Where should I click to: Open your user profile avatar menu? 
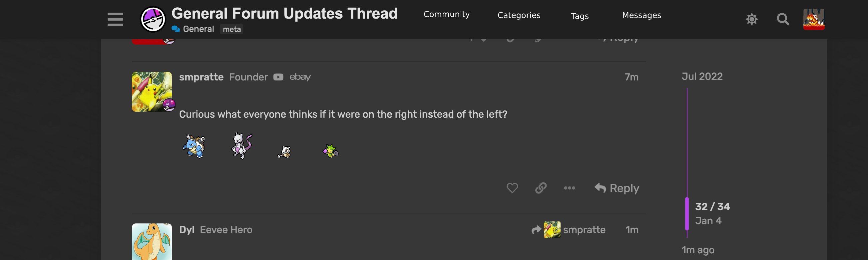813,19
